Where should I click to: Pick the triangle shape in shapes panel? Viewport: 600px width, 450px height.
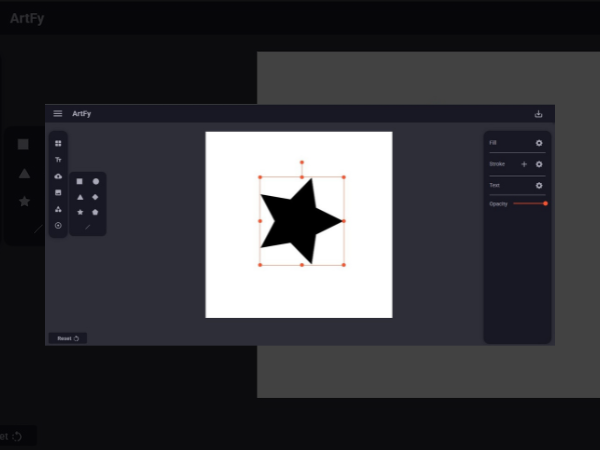click(80, 197)
